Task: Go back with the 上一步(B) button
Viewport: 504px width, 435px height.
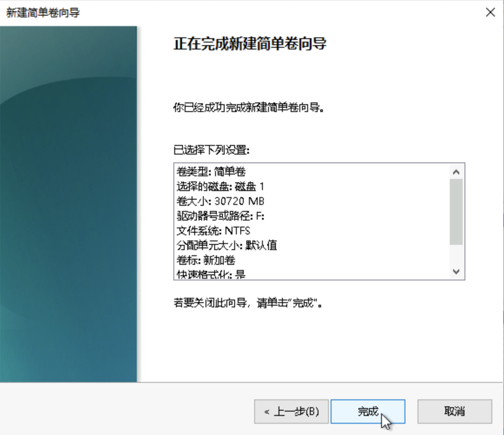Action: (291, 411)
